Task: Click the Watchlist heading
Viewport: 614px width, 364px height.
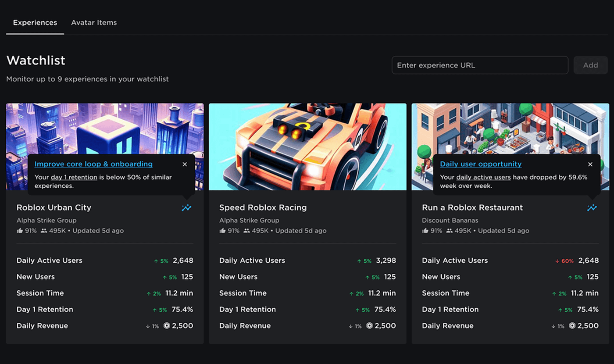Action: [x=36, y=60]
